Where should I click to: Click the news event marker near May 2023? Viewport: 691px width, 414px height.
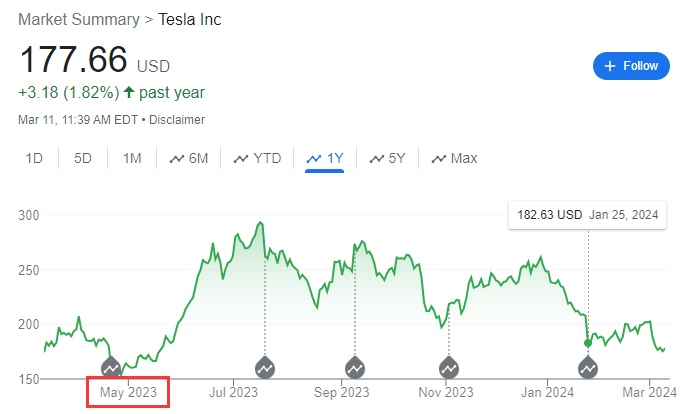point(111,367)
